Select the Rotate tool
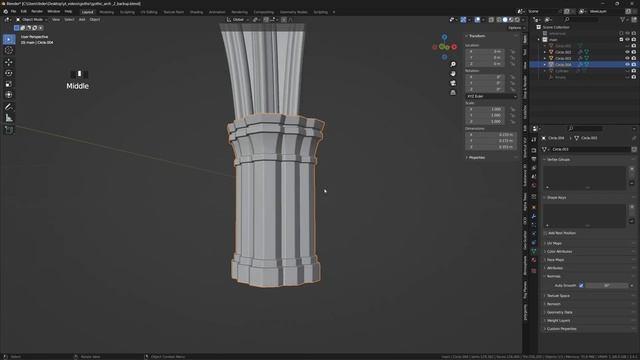 point(9,73)
